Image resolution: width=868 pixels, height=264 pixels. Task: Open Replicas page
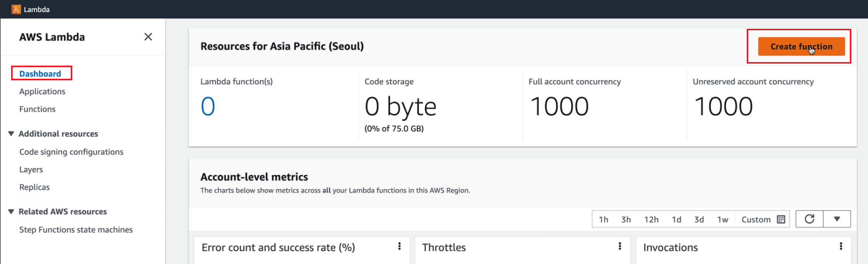[34, 187]
